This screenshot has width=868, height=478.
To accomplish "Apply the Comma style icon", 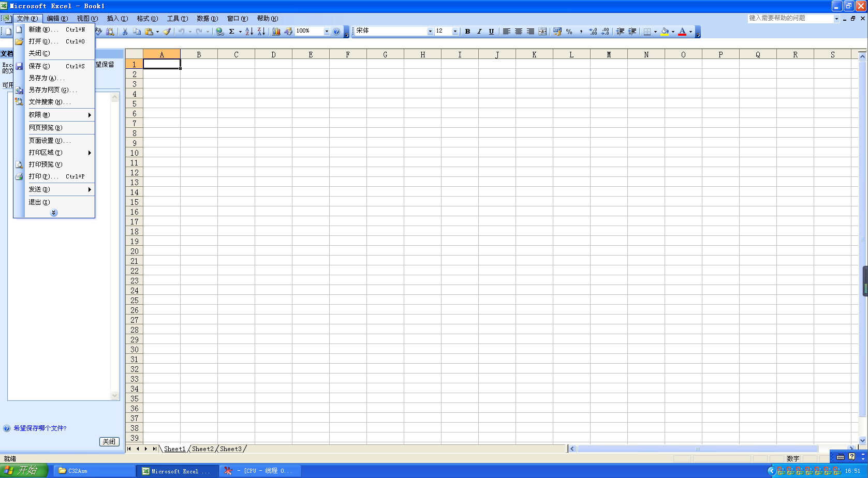I will 581,32.
